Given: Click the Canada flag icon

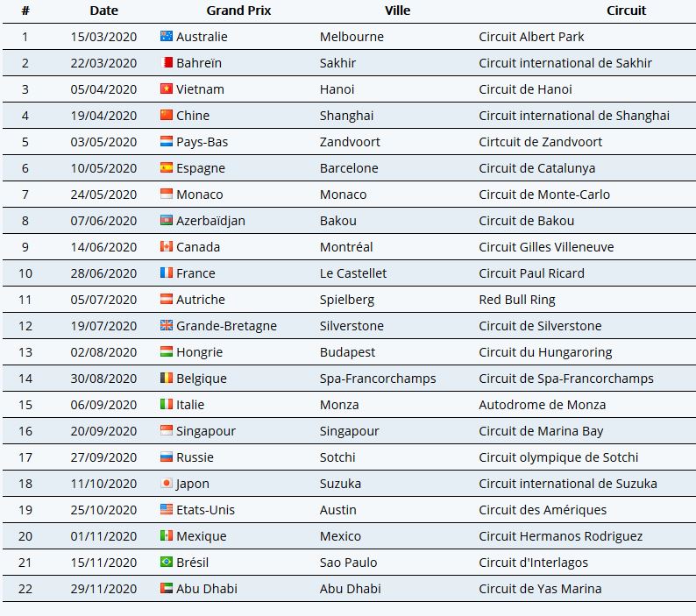Looking at the screenshot, I should (167, 246).
